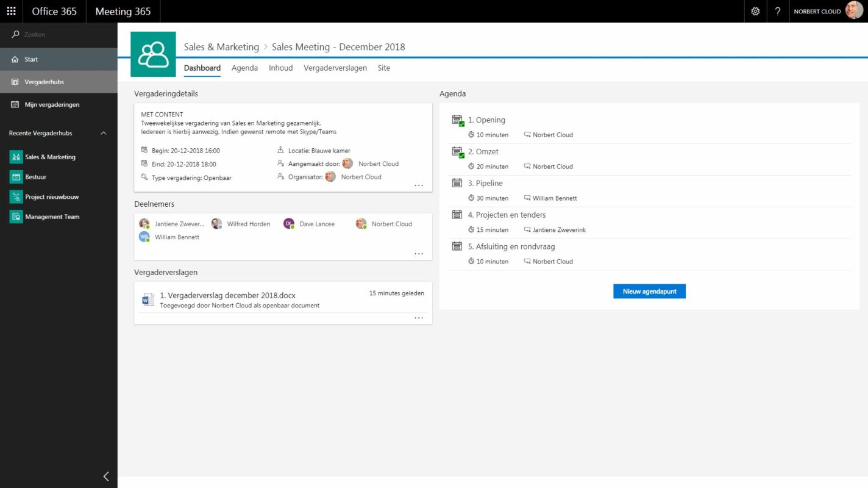Switch to the Agenda tab
868x488 pixels.
pyautogui.click(x=244, y=68)
